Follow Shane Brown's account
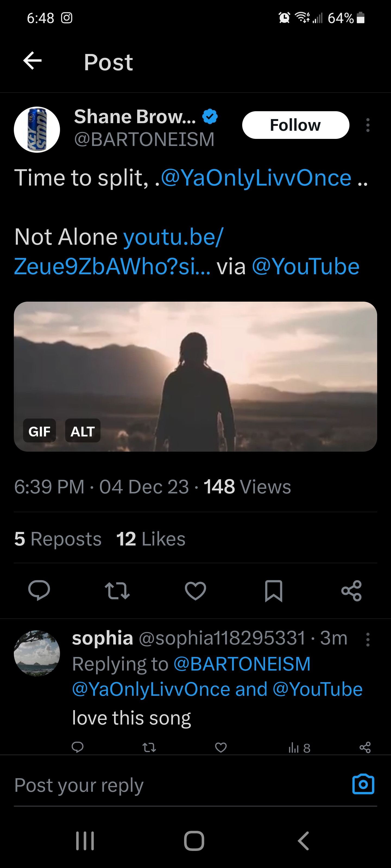The width and height of the screenshot is (391, 868). [x=295, y=125]
